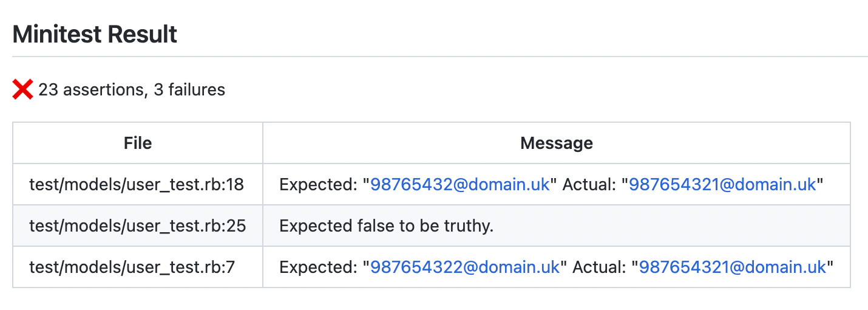Select the File column header

pos(138,143)
